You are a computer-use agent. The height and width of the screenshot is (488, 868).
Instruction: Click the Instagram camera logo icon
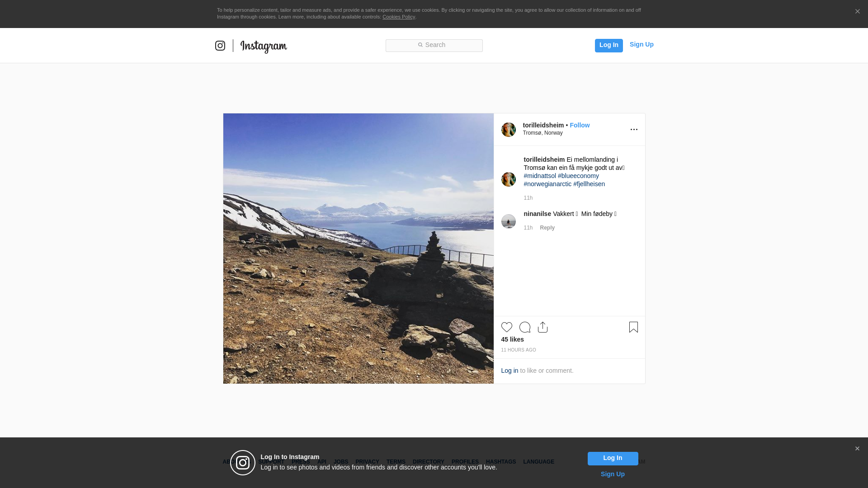(x=220, y=46)
